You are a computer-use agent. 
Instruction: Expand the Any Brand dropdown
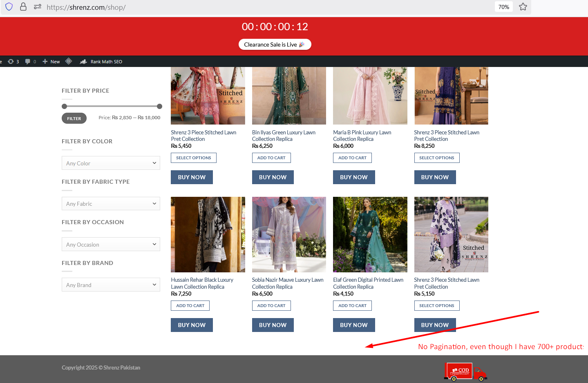(111, 285)
